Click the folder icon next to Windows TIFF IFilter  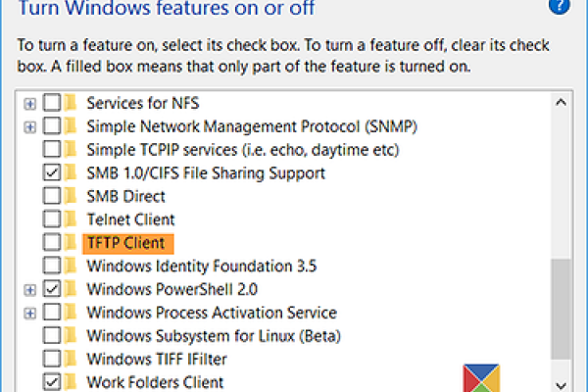coord(71,359)
